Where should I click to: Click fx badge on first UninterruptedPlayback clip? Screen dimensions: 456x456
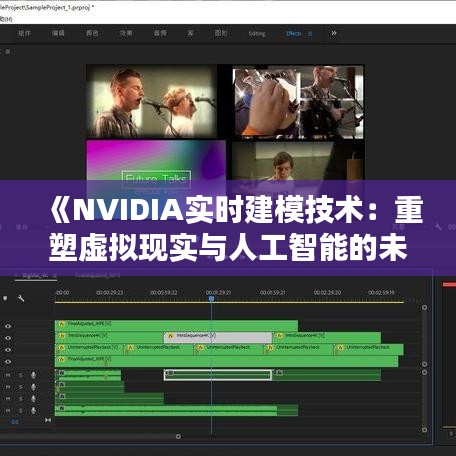(62, 348)
